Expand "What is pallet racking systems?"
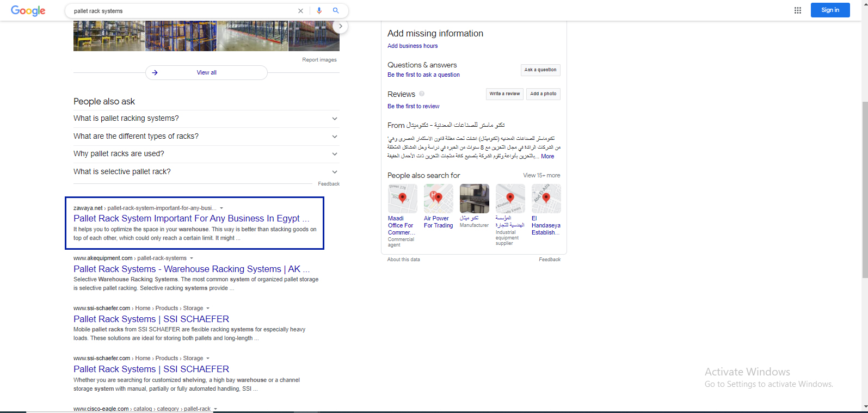 (206, 119)
